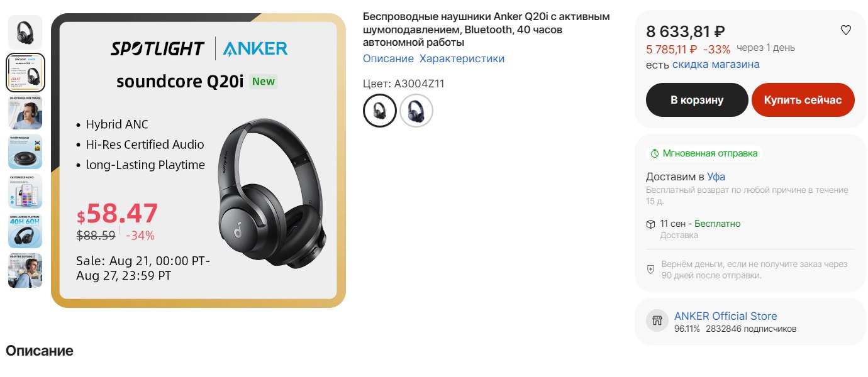The height and width of the screenshot is (377, 868).
Task: Show the 40H 60H playtime thumbnail
Action: 25,231
